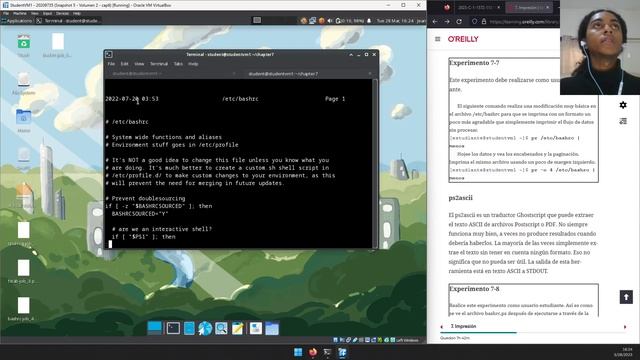Go back in Firefox browser
Viewport: 640px width, 360px height.
(435, 21)
